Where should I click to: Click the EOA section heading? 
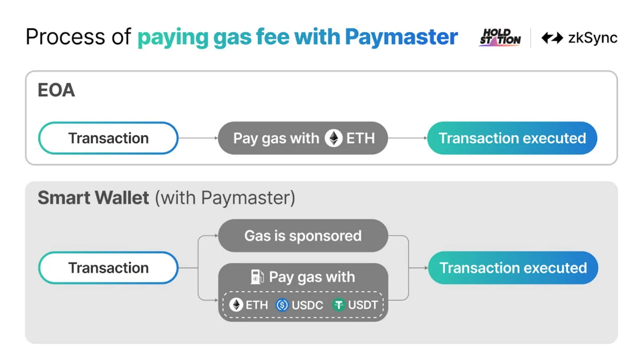[56, 90]
